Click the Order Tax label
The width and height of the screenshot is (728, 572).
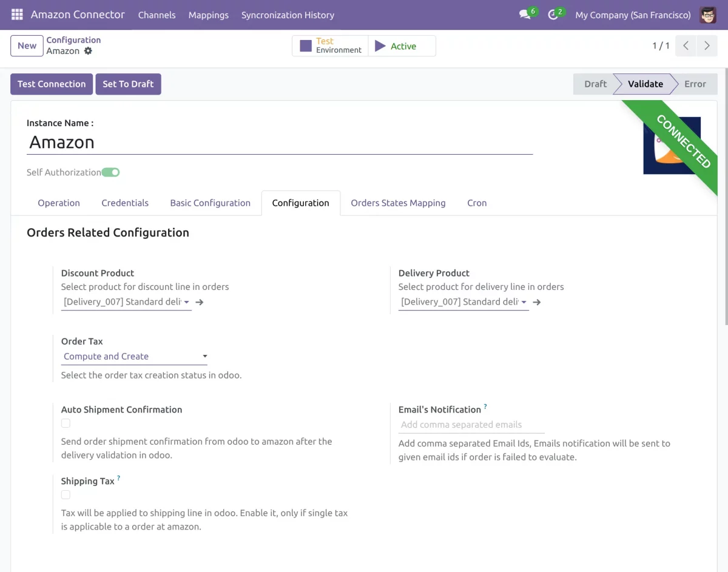coord(82,342)
